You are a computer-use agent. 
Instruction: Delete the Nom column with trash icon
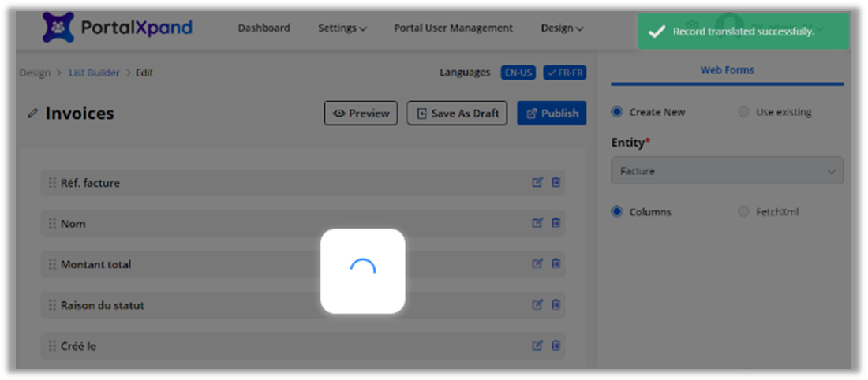pos(556,223)
